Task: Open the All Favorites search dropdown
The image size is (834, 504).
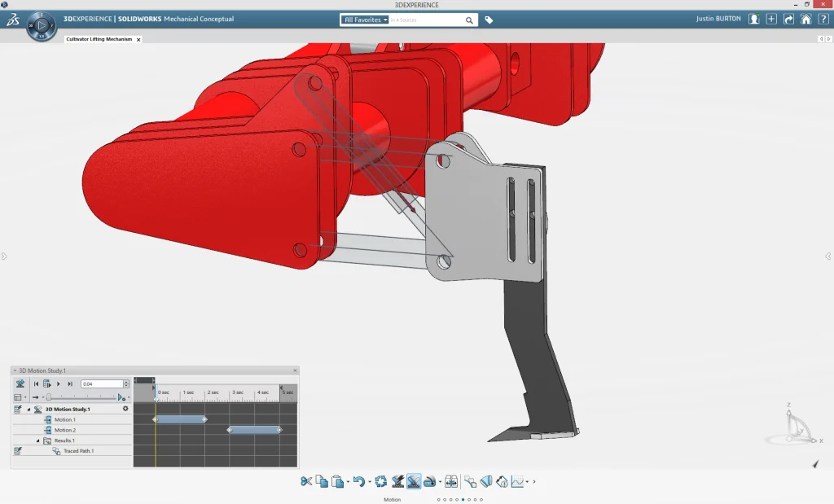Action: (x=363, y=20)
